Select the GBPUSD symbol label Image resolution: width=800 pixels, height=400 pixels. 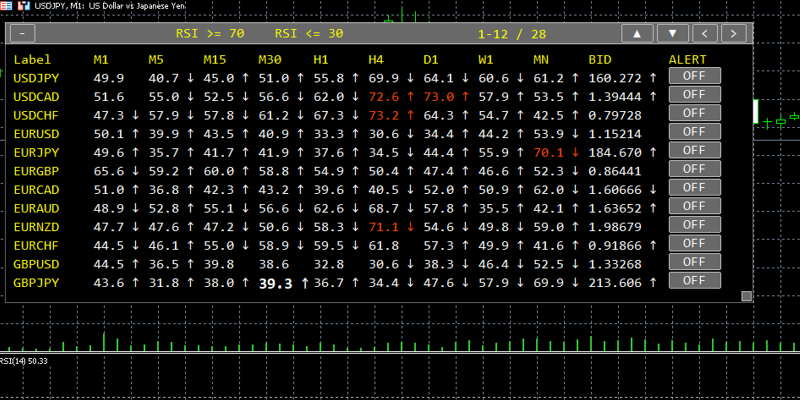[x=36, y=264]
